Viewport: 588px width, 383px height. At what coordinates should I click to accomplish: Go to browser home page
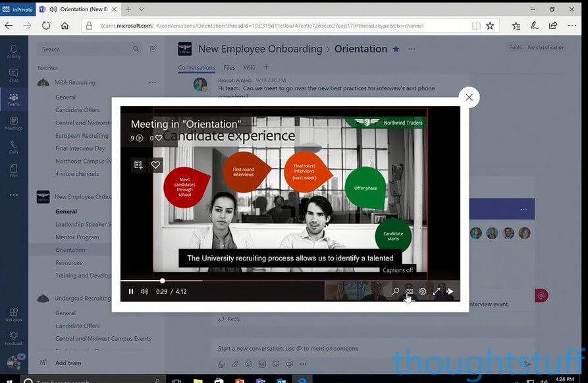(65, 26)
